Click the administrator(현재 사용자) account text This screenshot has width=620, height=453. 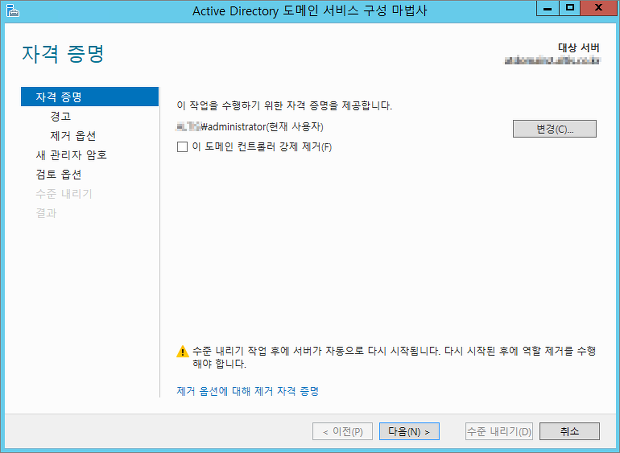click(250, 126)
